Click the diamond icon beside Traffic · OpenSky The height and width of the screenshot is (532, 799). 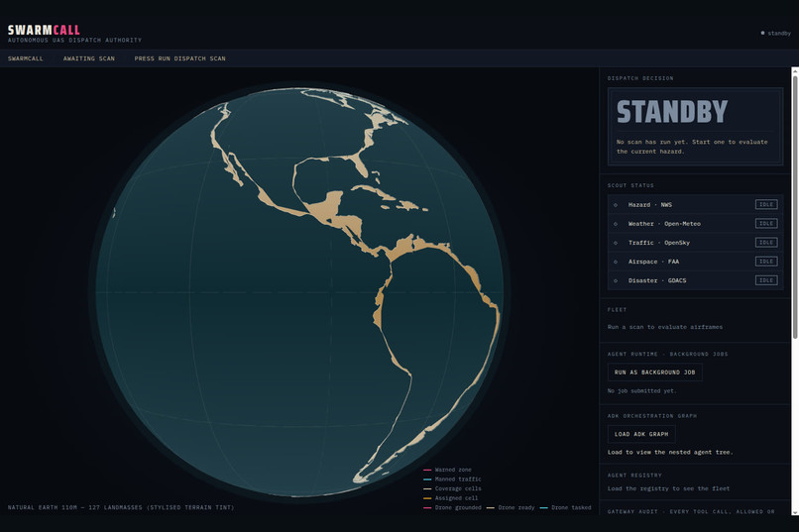coord(615,243)
